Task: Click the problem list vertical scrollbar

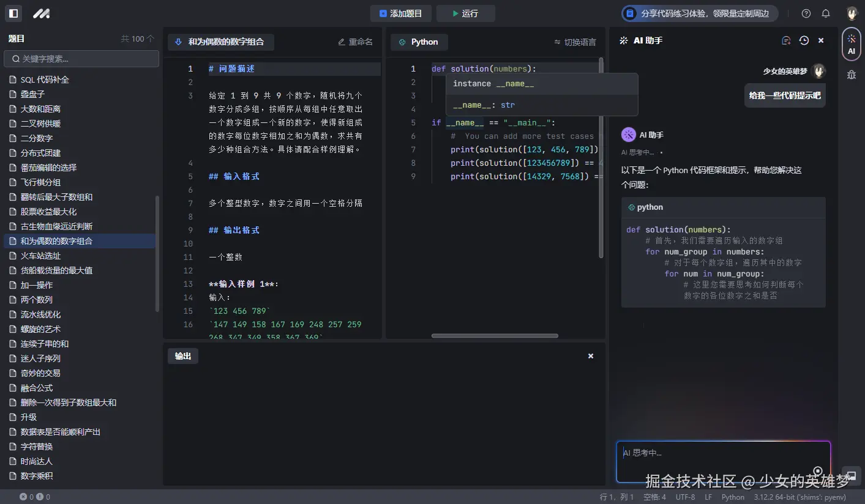Action: 157,254
